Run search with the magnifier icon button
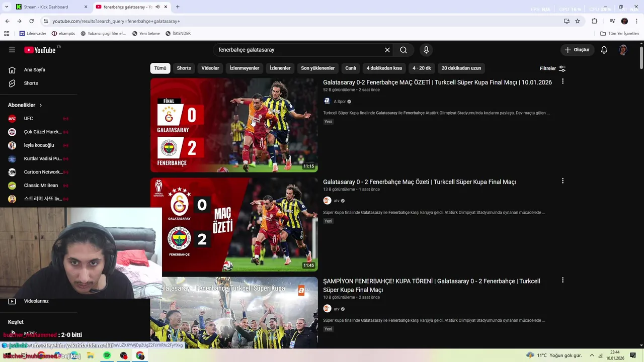644x362 pixels. click(404, 50)
